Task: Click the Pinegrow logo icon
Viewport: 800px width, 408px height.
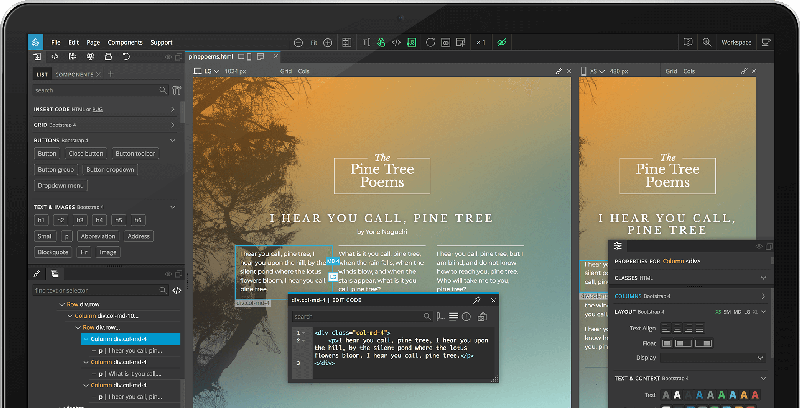Action: 35,43
